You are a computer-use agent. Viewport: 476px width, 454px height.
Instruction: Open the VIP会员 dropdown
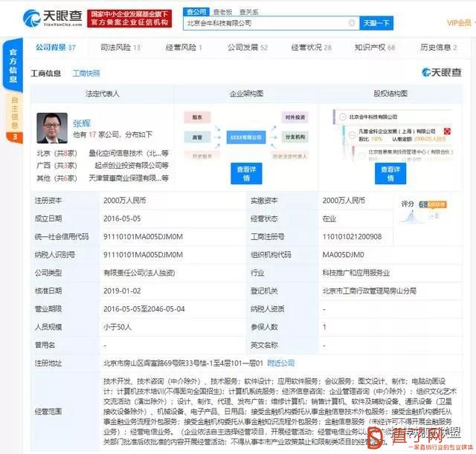(460, 23)
